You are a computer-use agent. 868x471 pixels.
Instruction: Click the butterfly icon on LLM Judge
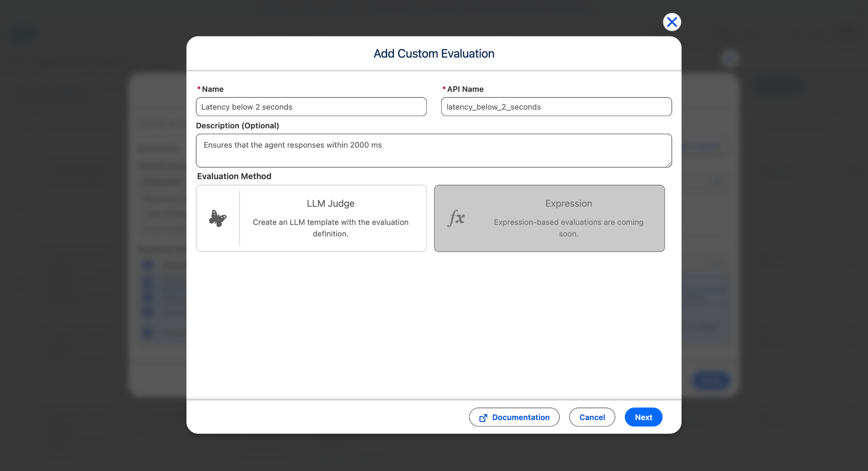tap(218, 219)
